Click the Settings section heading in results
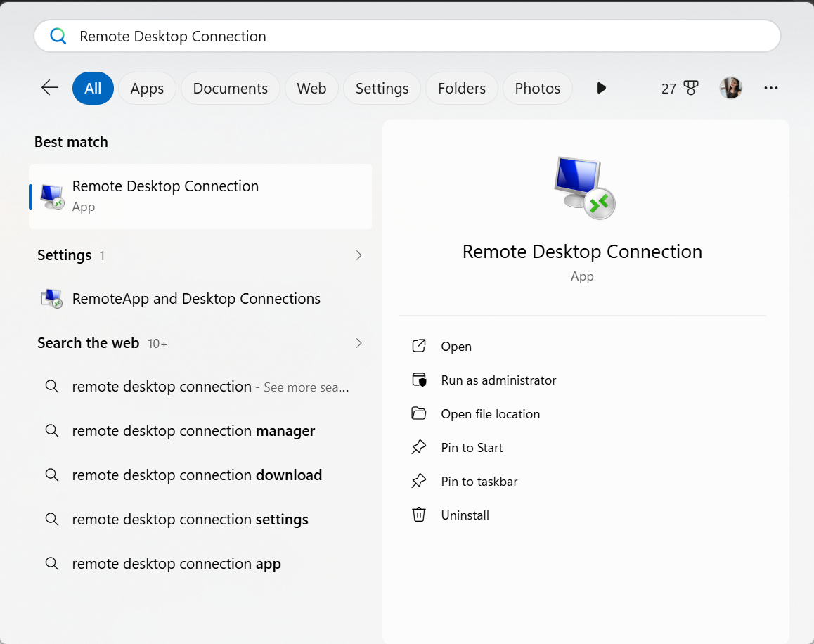 tap(65, 255)
